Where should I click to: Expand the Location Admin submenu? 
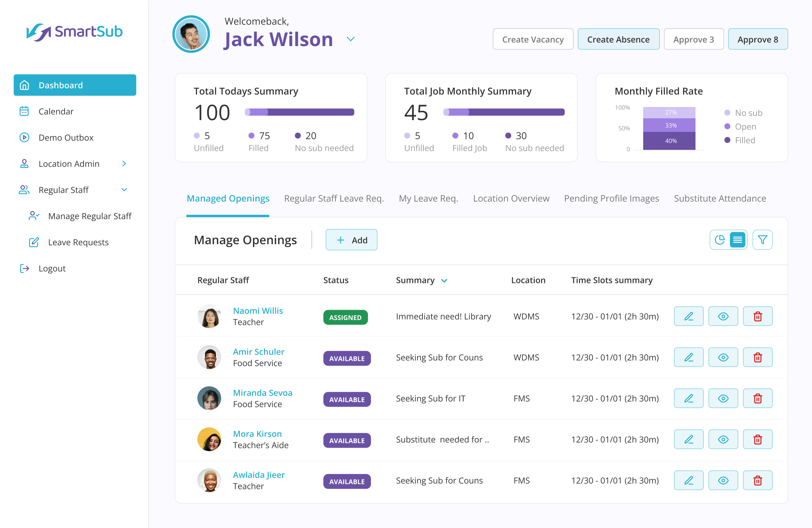(124, 164)
